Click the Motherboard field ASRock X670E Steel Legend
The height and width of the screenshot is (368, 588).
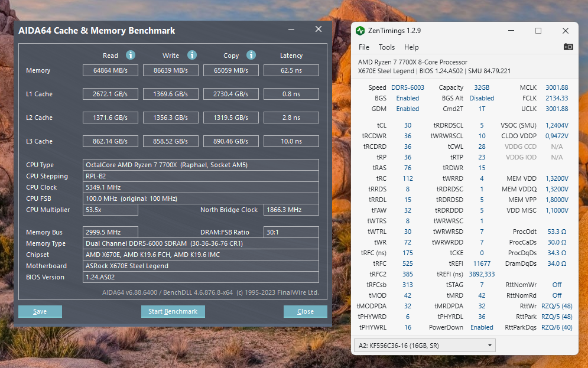200,266
